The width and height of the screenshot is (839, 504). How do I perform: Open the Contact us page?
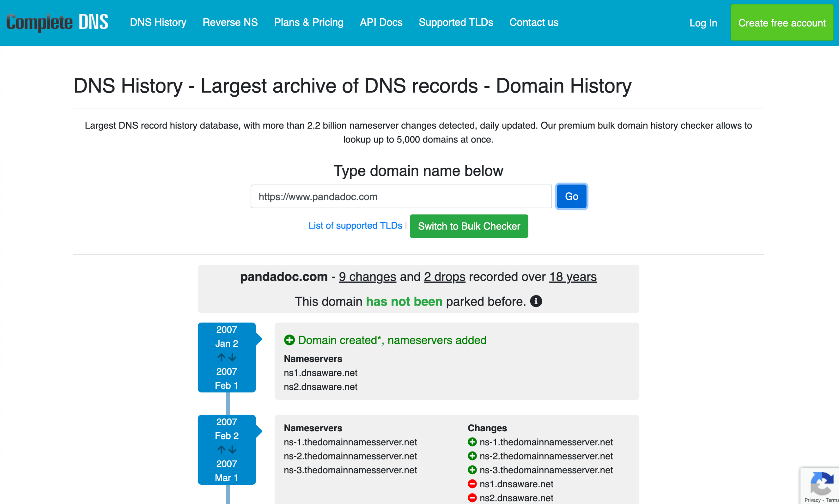tap(534, 22)
